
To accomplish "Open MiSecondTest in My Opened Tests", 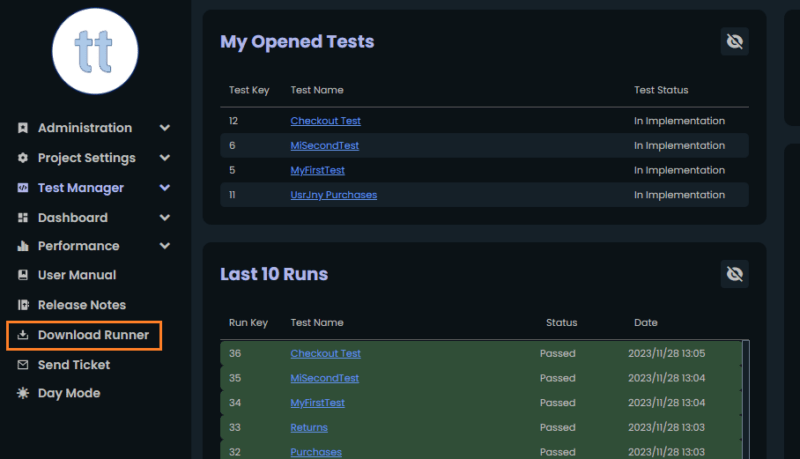I will click(x=324, y=145).
